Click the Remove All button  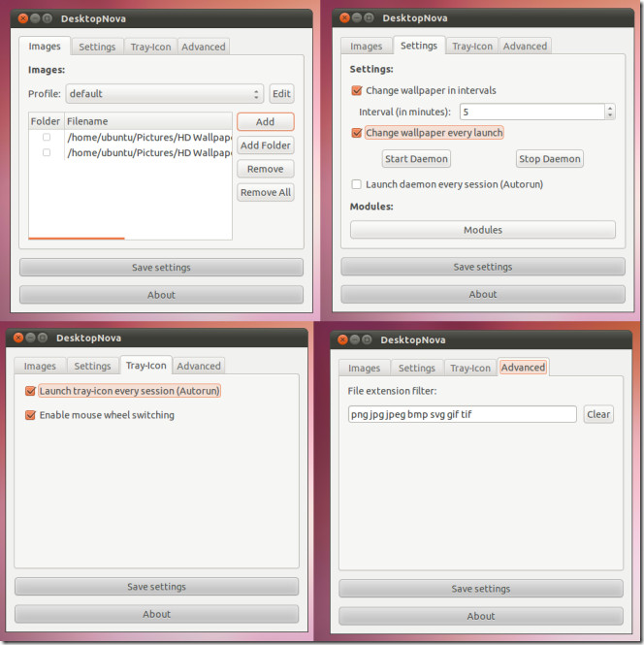coord(265,192)
